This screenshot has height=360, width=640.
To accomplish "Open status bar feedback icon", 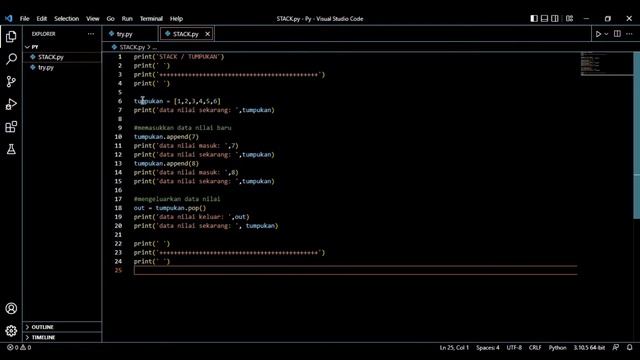I will [x=616, y=348].
